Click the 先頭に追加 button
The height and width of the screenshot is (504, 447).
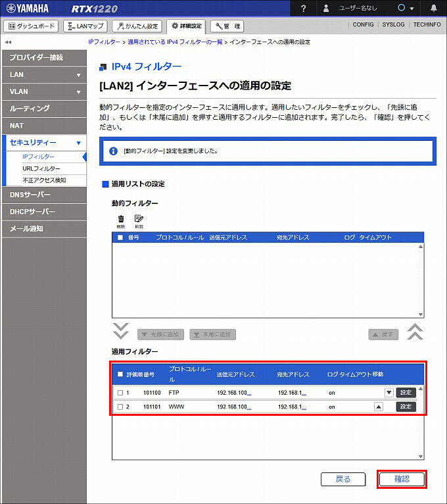point(160,335)
